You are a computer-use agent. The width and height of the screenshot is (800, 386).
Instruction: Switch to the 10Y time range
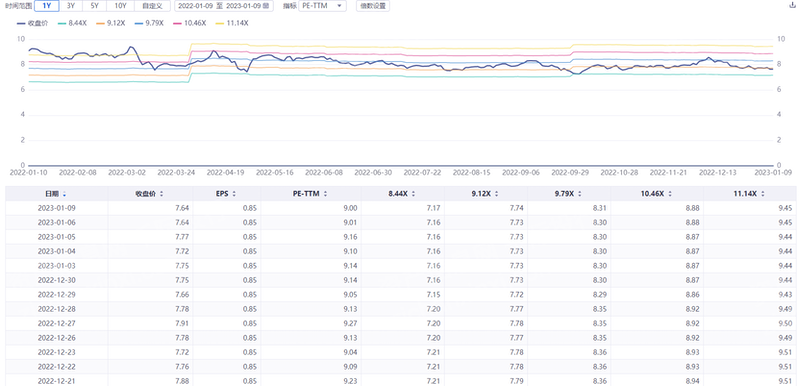pyautogui.click(x=120, y=6)
